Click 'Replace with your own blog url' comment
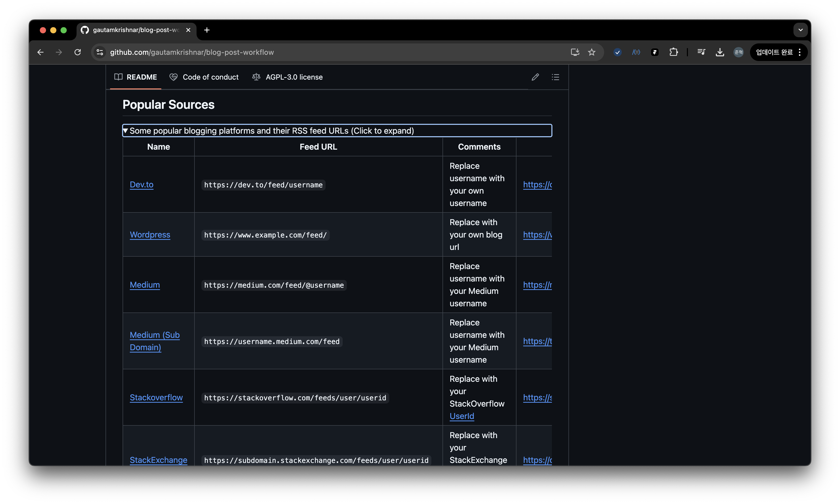840x504 pixels. [x=476, y=235]
